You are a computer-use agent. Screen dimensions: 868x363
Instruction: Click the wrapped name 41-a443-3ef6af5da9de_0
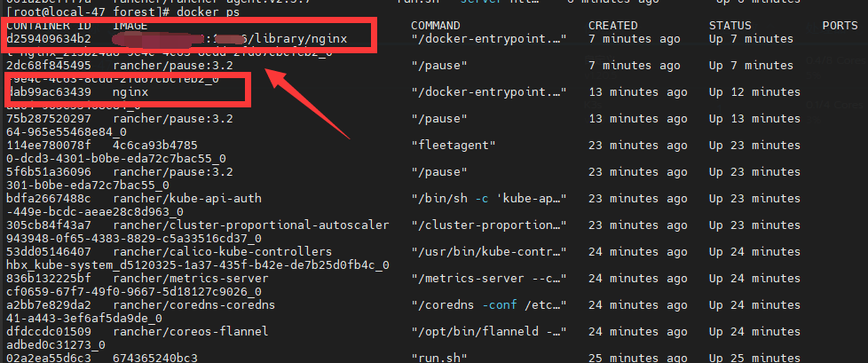(84, 318)
